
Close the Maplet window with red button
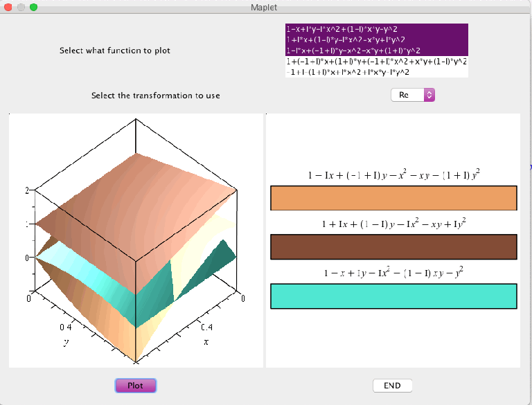(x=9, y=7)
